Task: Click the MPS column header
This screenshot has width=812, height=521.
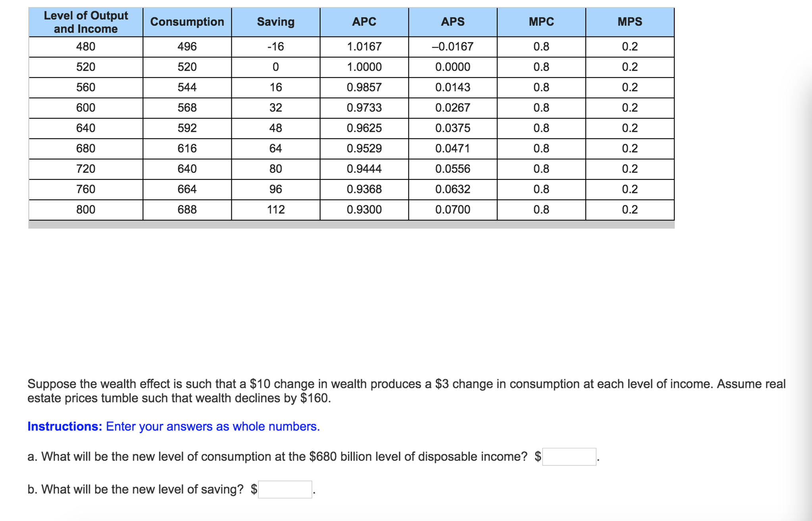Action: point(629,22)
